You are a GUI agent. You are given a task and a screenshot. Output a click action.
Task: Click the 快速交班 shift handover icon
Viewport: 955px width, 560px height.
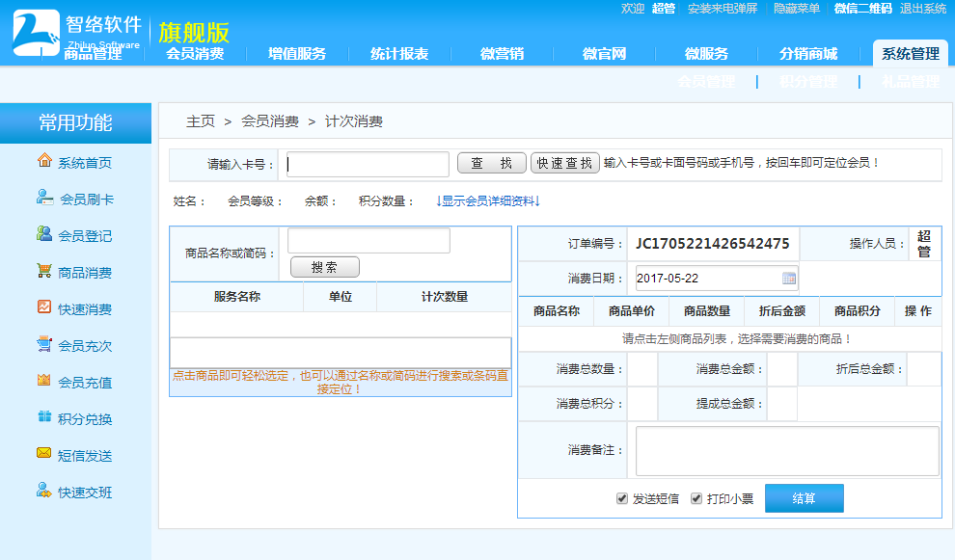pyautogui.click(x=44, y=492)
